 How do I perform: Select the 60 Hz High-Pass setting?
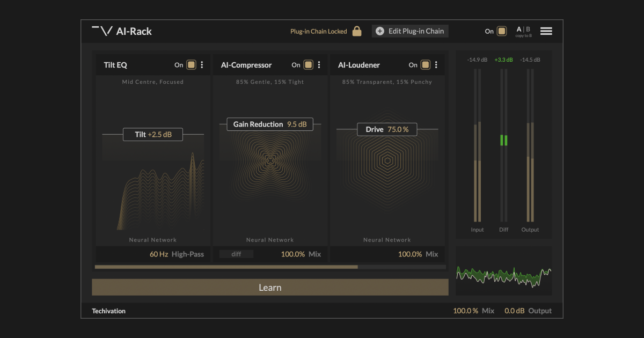[178, 254]
